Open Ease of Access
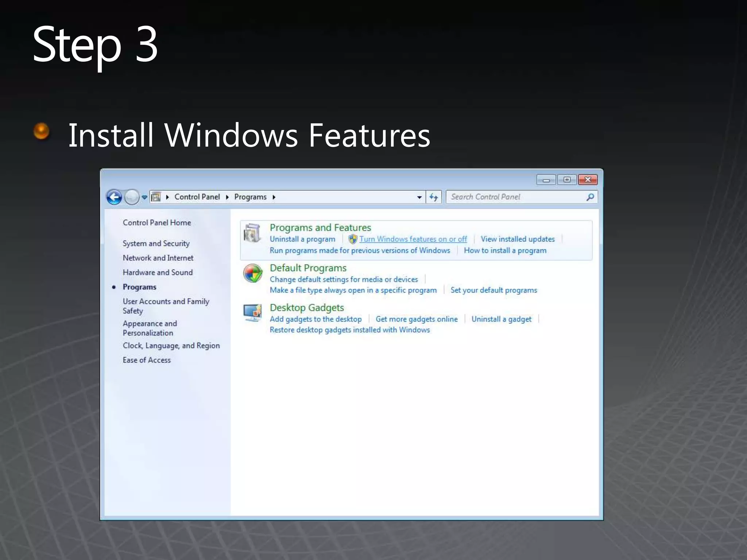This screenshot has height=560, width=747. [147, 360]
